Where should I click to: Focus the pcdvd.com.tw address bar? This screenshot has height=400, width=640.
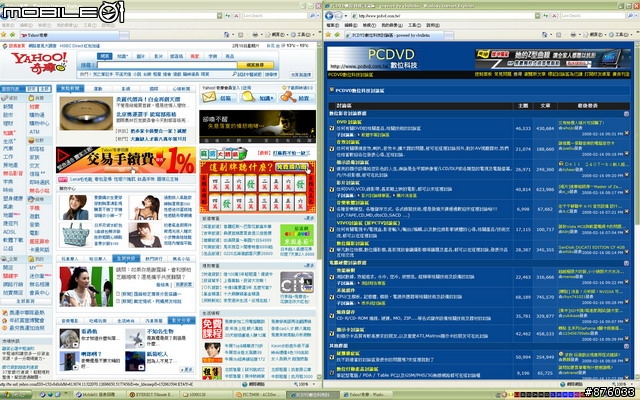coord(443,16)
